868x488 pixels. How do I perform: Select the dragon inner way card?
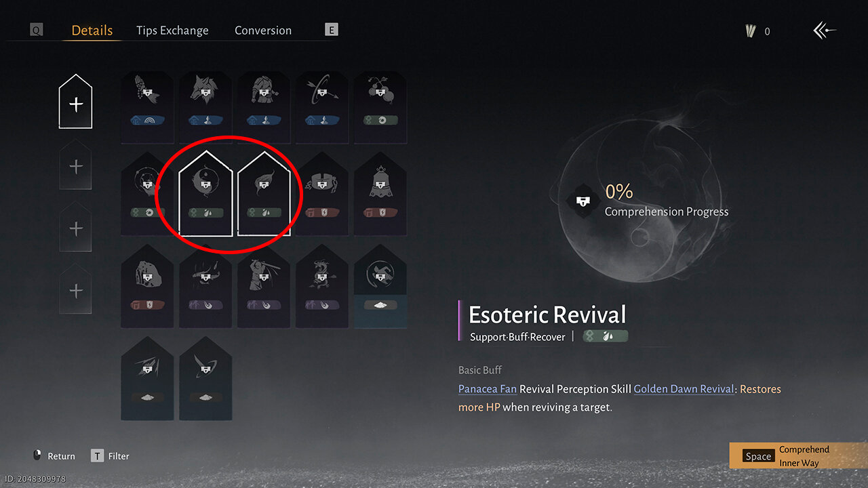click(x=322, y=286)
